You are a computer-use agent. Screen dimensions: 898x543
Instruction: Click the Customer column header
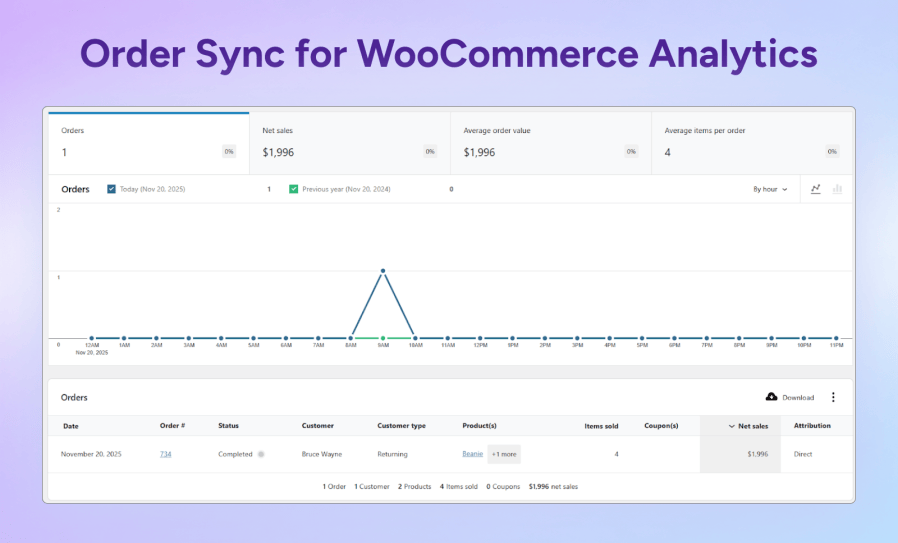tap(318, 426)
